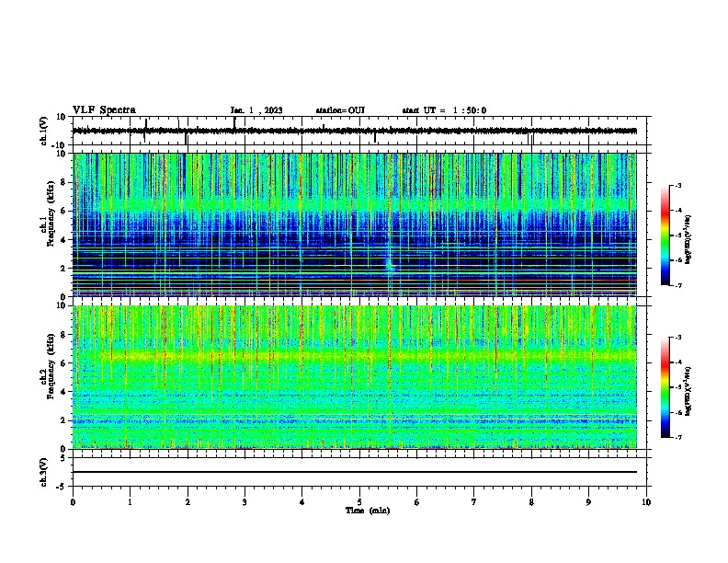The image size is (728, 563).
Task: Click the log(PSD) label beside ch.2 colorbar
Action: [x=688, y=391]
